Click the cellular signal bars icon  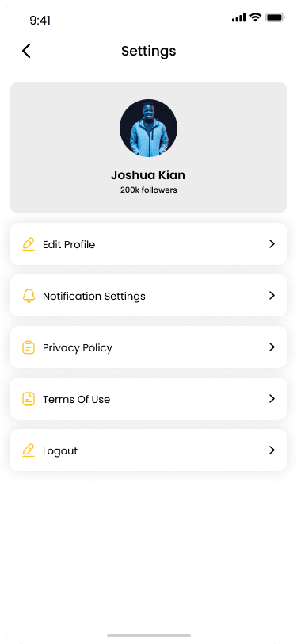[238, 17]
